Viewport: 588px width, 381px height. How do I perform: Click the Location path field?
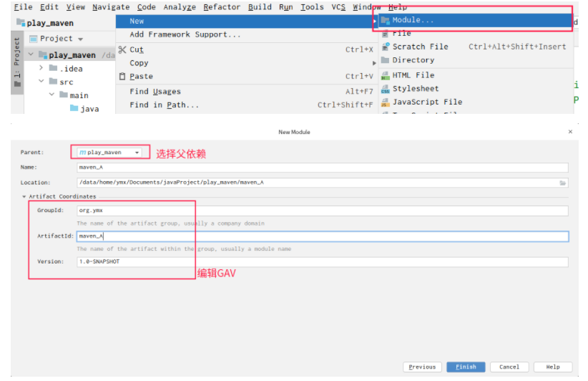(323, 183)
